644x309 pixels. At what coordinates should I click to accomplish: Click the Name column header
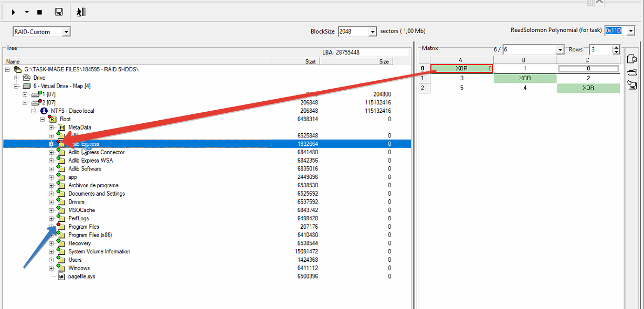pos(138,61)
